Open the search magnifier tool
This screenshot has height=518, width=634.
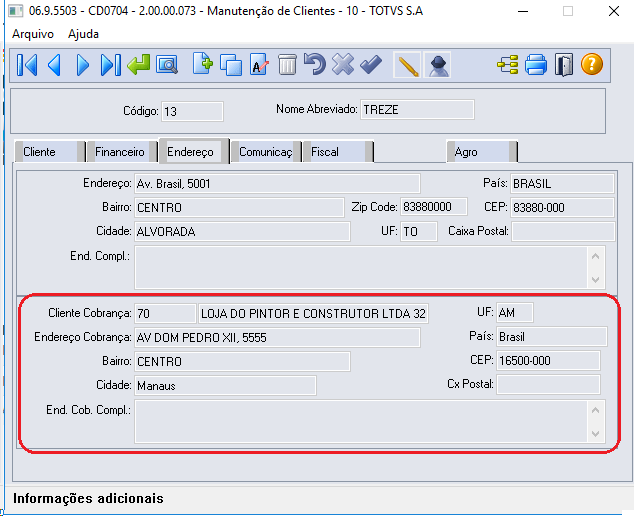point(167,65)
